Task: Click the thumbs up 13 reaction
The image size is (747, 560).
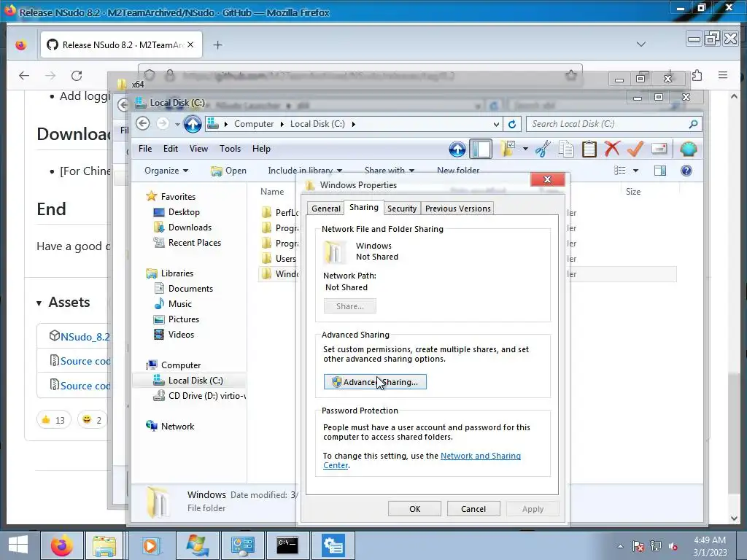Action: 53,420
